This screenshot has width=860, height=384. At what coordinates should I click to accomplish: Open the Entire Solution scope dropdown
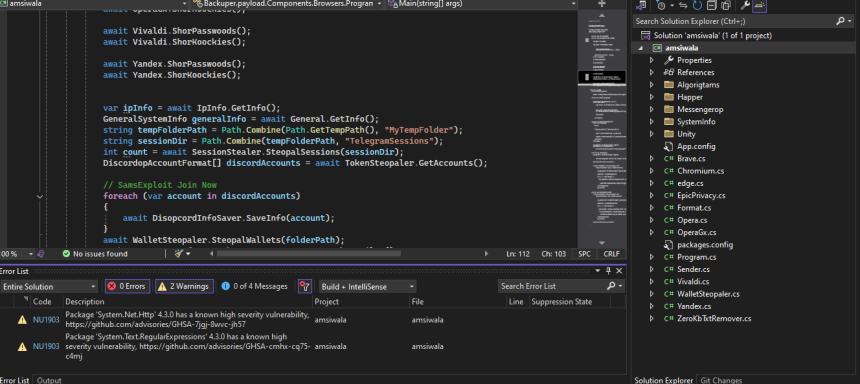tap(49, 286)
